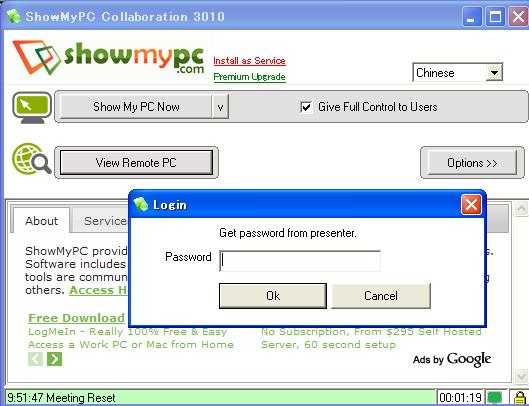Screen dimensions: 529x406
Task: Click the Login dialog title icon
Action: coord(141,204)
